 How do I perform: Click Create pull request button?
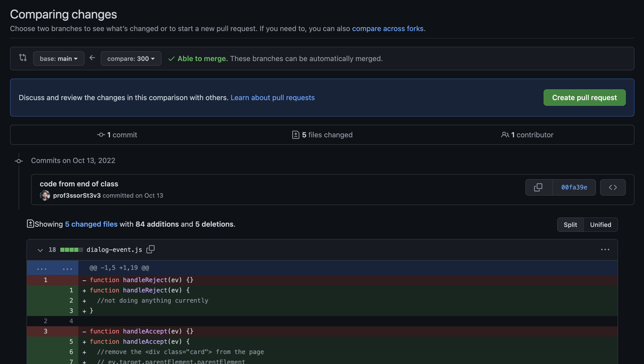tap(584, 98)
